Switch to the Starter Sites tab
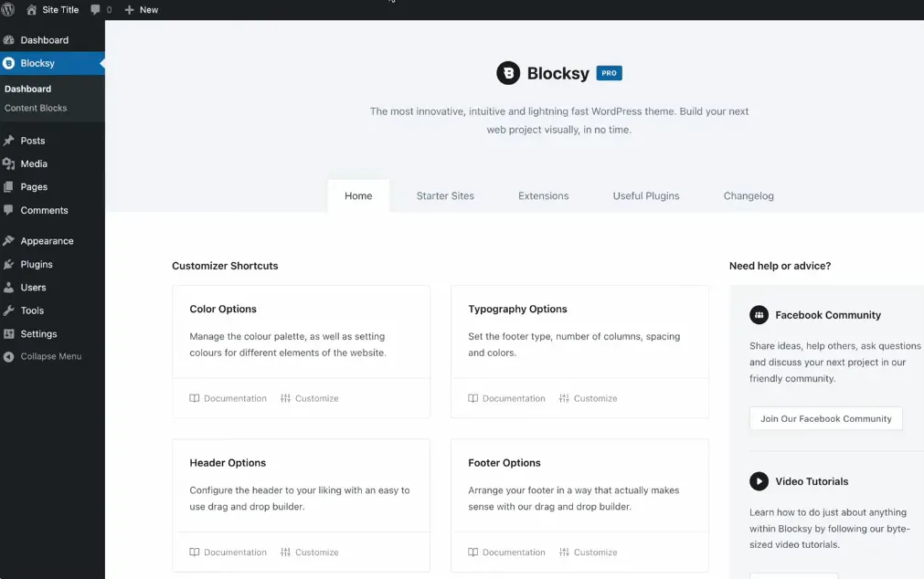 point(445,195)
